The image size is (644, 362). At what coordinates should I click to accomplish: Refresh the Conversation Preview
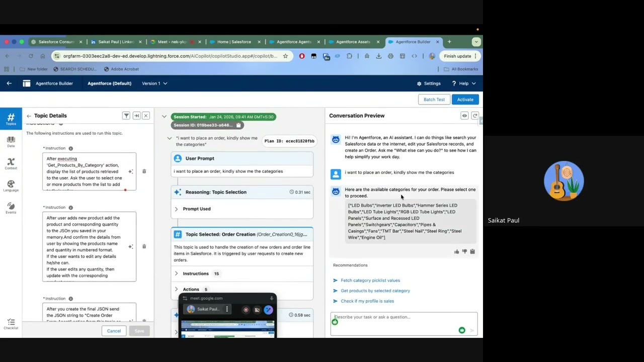(474, 116)
